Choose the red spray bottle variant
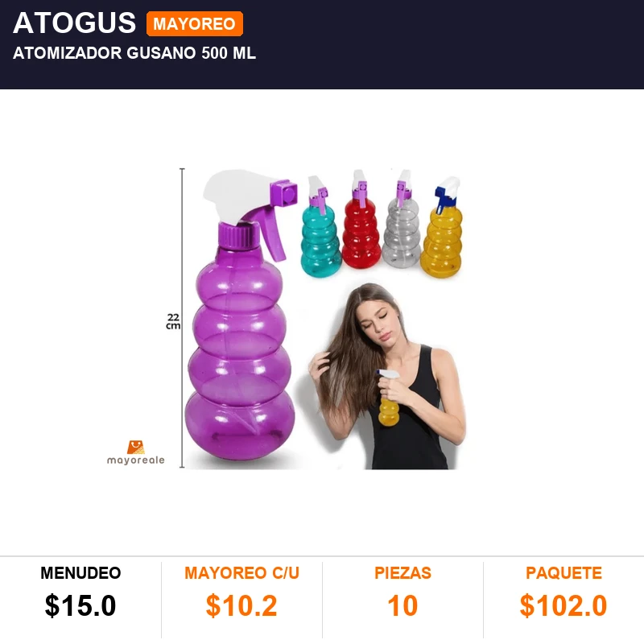 tap(361, 220)
